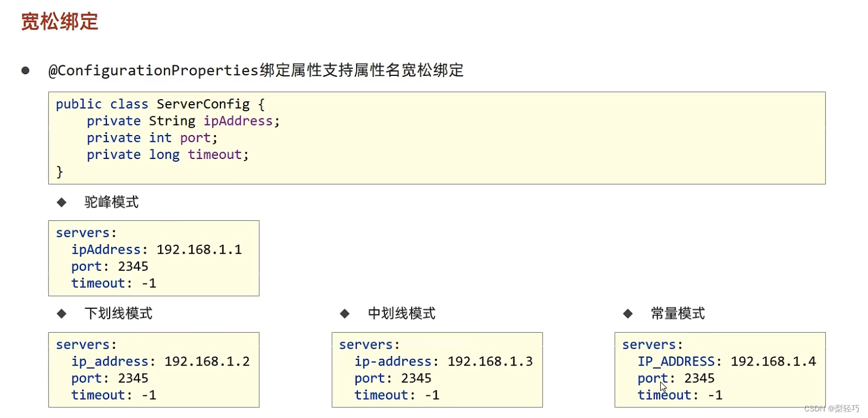Select the 驼峰模式 label
The image size is (868, 418).
[x=111, y=203]
